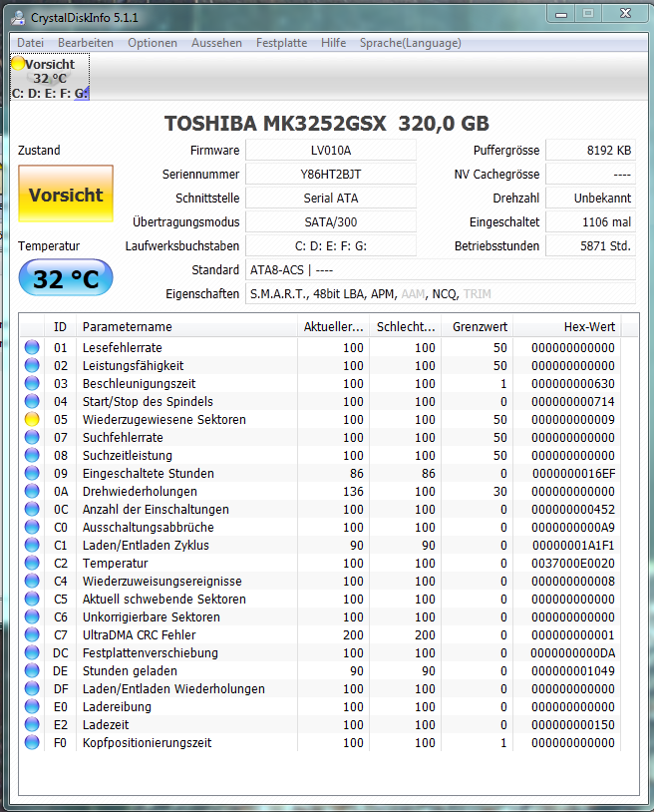Click the blue status icon for Ladereibung
The image size is (654, 812).
click(x=32, y=706)
